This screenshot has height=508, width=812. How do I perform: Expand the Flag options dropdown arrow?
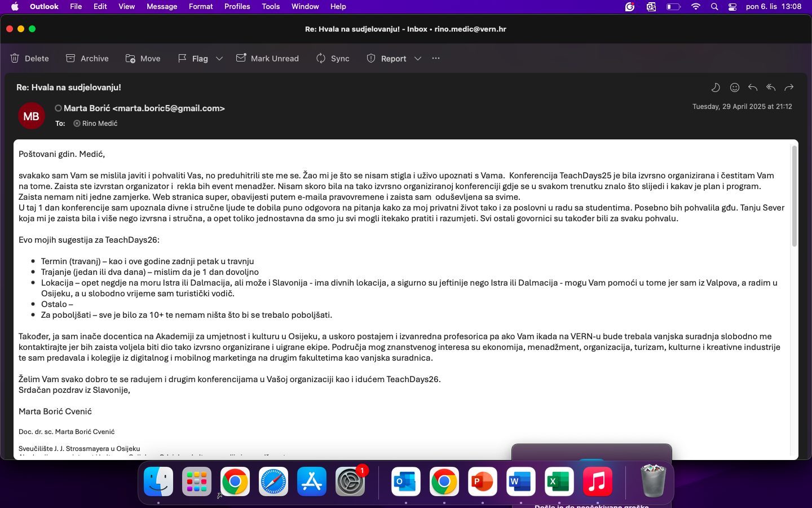[x=219, y=58]
